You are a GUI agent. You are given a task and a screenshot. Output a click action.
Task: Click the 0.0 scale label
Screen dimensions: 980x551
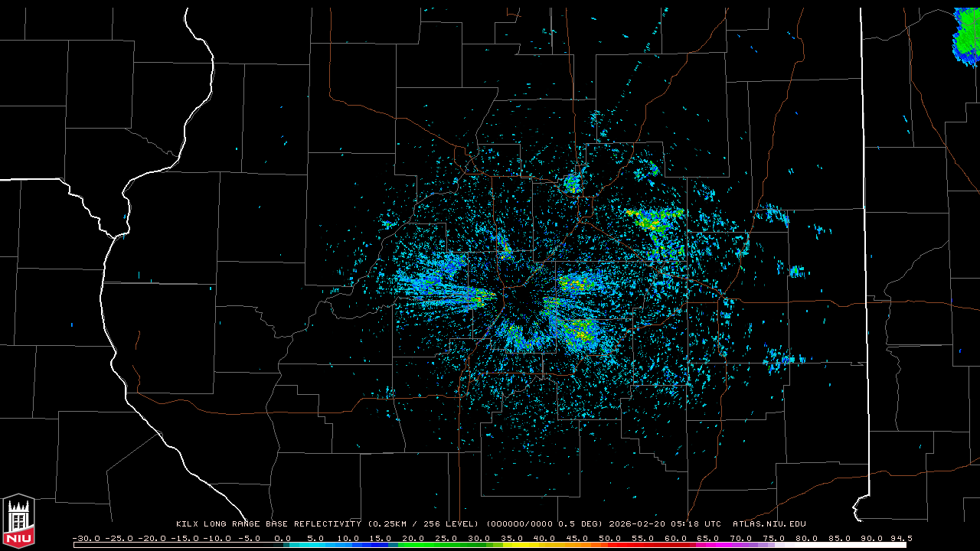click(283, 539)
